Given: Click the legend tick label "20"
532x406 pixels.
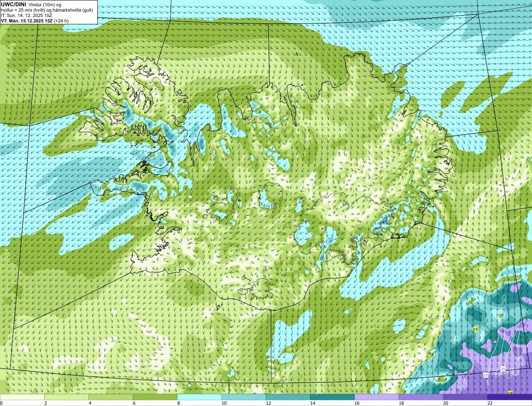Looking at the screenshot, I should click(446, 403).
